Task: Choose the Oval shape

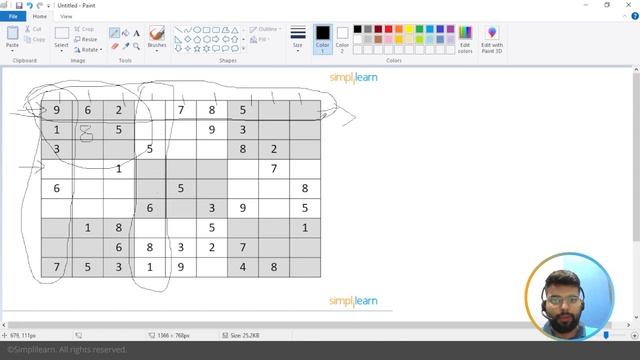Action: (197, 30)
